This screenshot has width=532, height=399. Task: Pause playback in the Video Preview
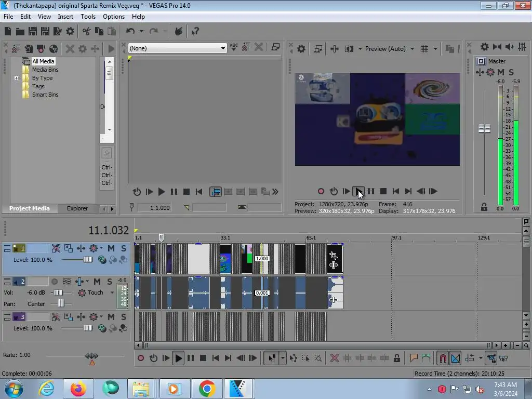tap(371, 191)
